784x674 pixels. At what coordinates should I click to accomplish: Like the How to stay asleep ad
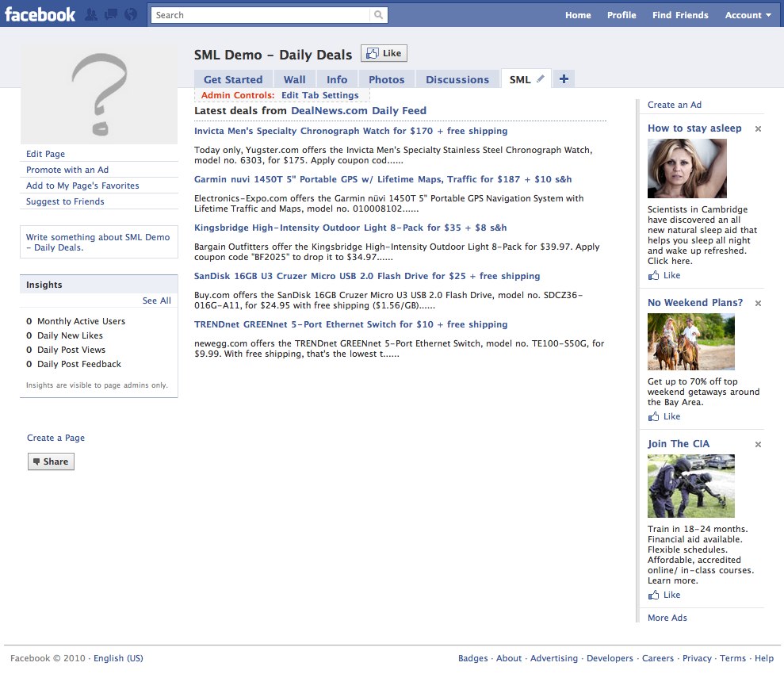[664, 275]
